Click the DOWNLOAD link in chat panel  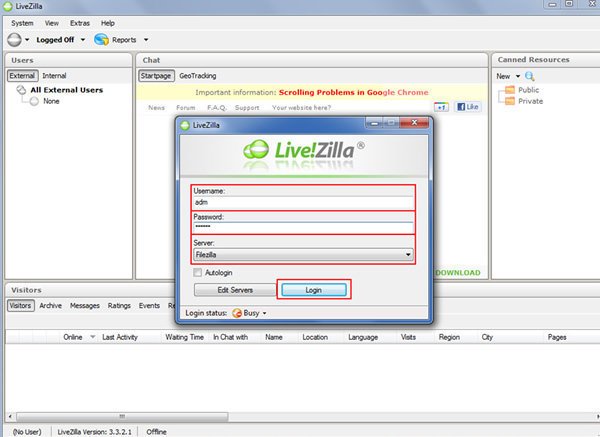click(458, 273)
